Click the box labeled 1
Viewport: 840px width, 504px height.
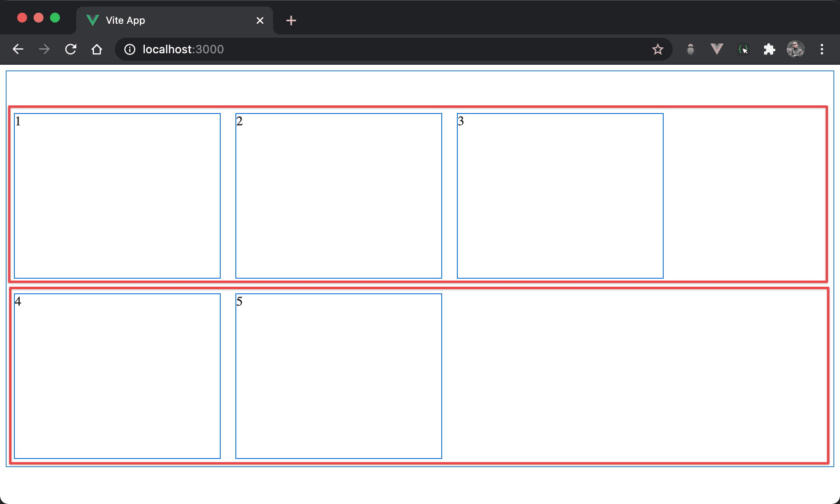117,196
